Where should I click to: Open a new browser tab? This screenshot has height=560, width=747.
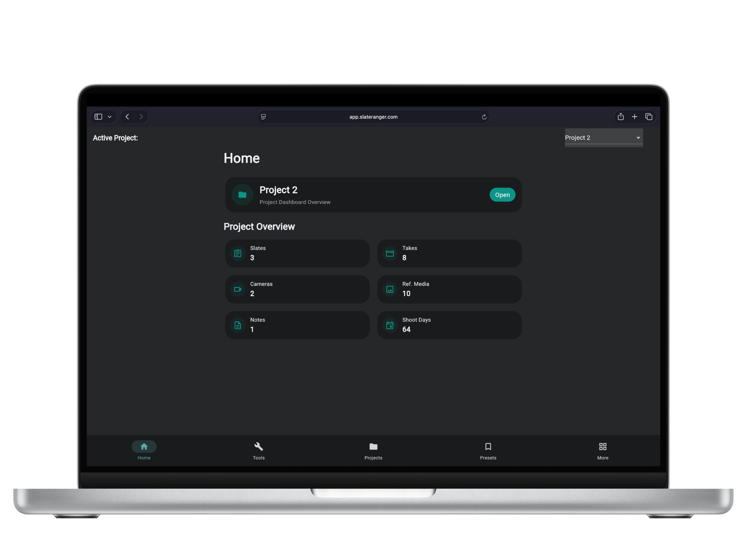634,117
